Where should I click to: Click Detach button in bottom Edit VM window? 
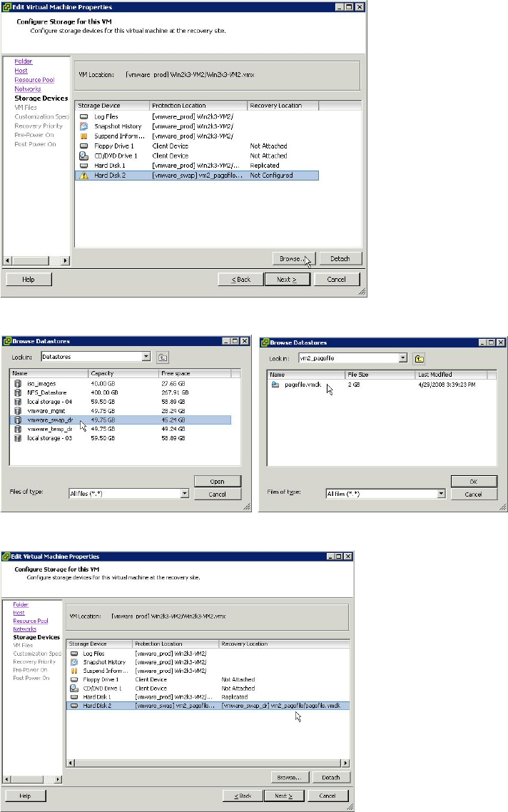[330, 777]
